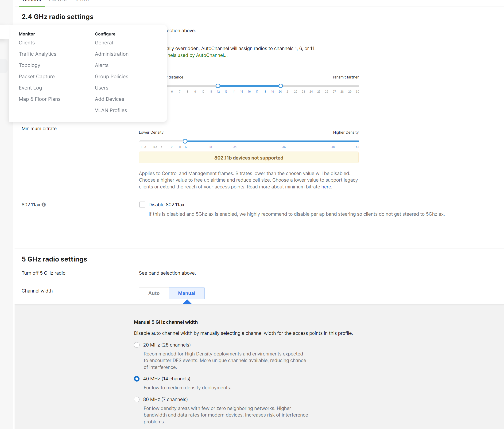Image resolution: width=504 pixels, height=429 pixels.
Task: Open Packet Capture tool
Action: [37, 76]
